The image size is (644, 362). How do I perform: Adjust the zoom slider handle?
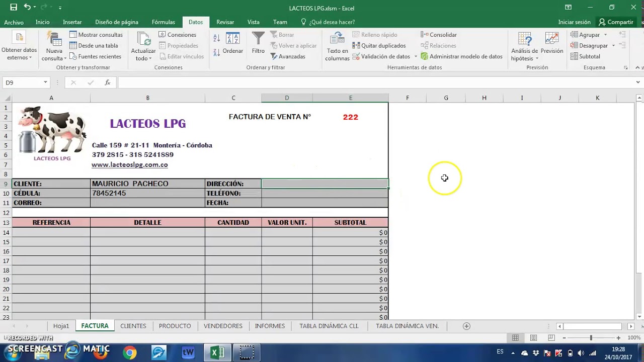[591, 338]
